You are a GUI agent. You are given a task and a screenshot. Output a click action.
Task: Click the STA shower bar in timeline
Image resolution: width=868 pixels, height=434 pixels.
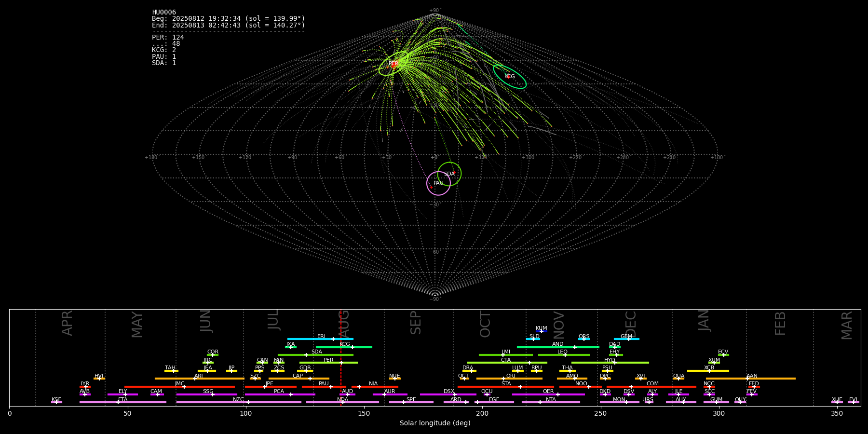[x=506, y=387]
